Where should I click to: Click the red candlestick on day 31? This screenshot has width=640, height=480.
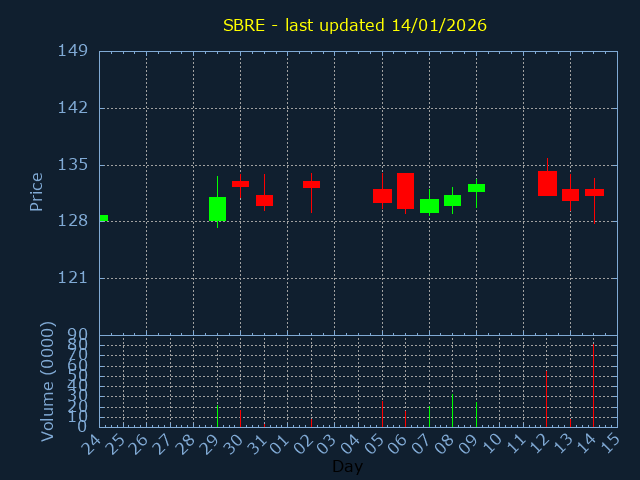264,200
